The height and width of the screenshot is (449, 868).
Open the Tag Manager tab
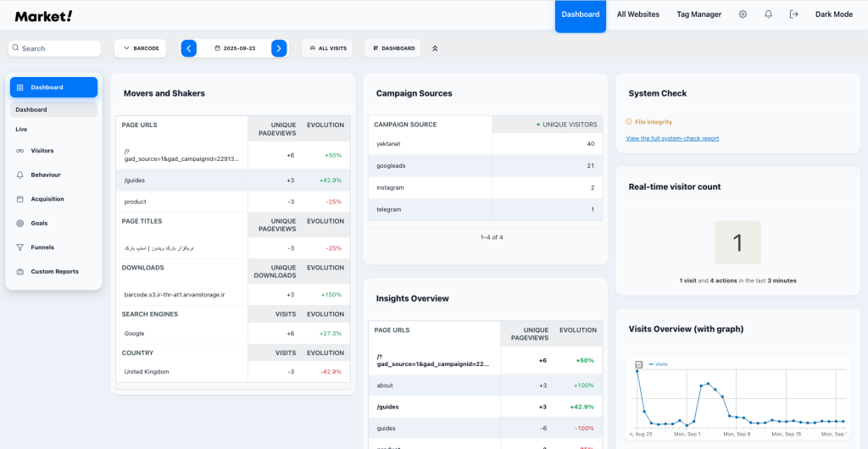pos(698,14)
